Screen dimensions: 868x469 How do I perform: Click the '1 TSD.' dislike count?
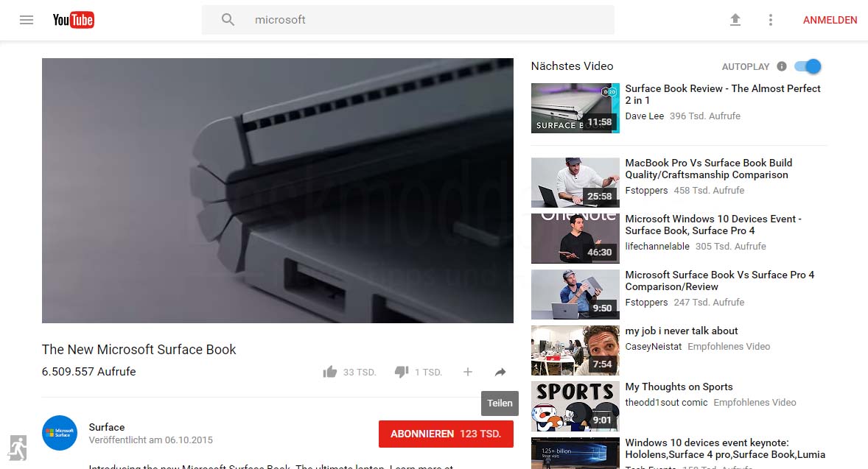pos(428,373)
